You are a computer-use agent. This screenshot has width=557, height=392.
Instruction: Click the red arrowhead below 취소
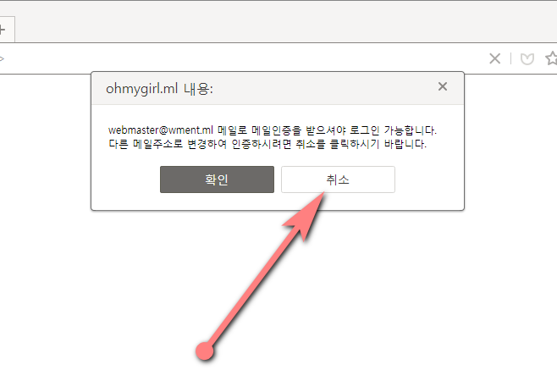tap(307, 215)
